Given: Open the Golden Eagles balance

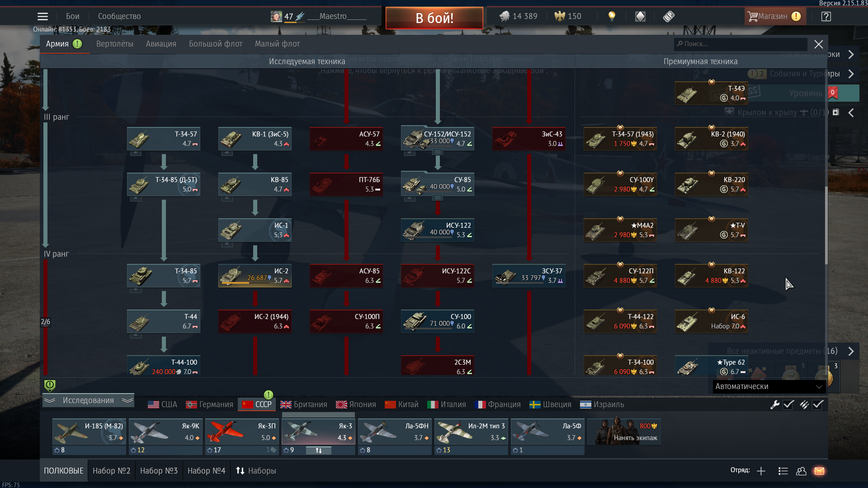Looking at the screenshot, I should coord(568,16).
